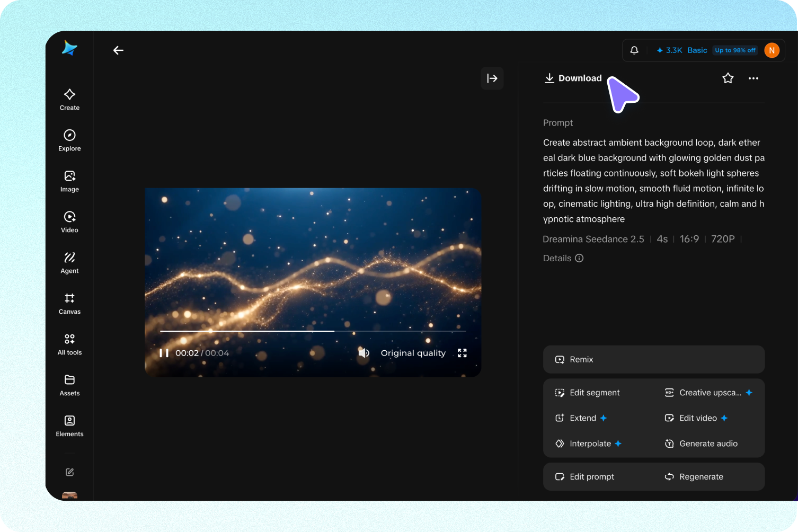Open Assets in the sidebar
This screenshot has width=798, height=532.
point(69,385)
